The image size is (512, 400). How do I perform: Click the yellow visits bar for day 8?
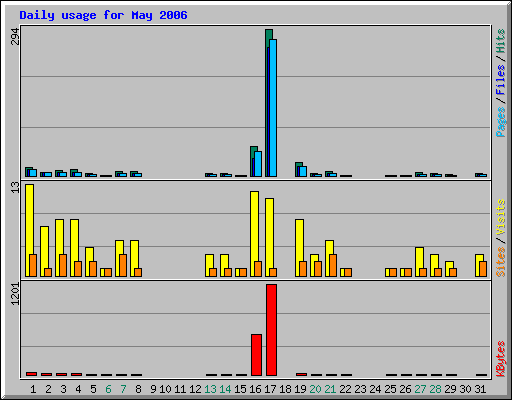[134, 259]
